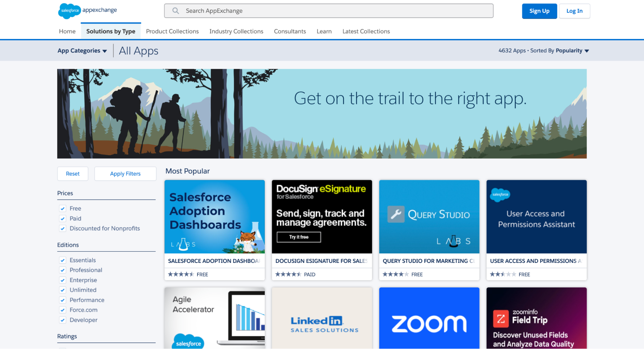Click the star rating of DocuSign eSignature
This screenshot has height=349, width=644.
(x=288, y=274)
